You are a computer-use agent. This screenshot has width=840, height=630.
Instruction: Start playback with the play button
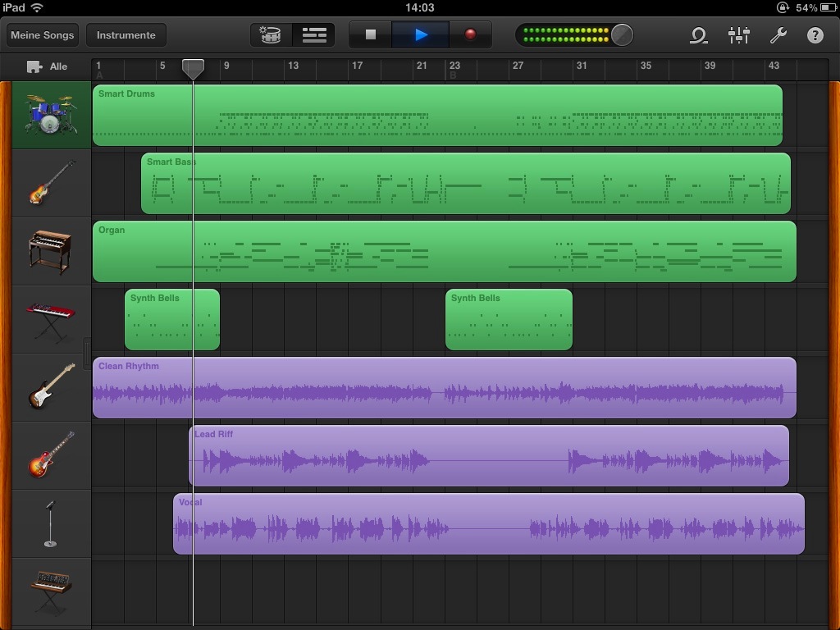pos(421,35)
